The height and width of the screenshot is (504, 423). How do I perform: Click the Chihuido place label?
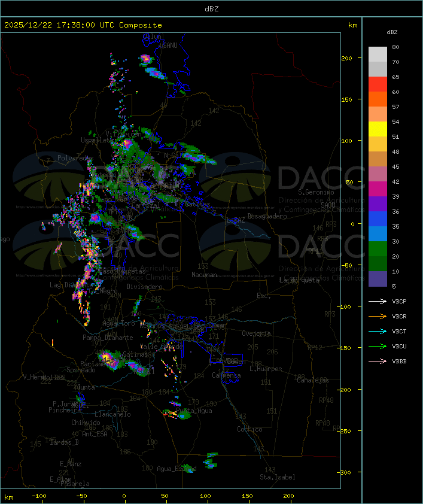[86, 423]
